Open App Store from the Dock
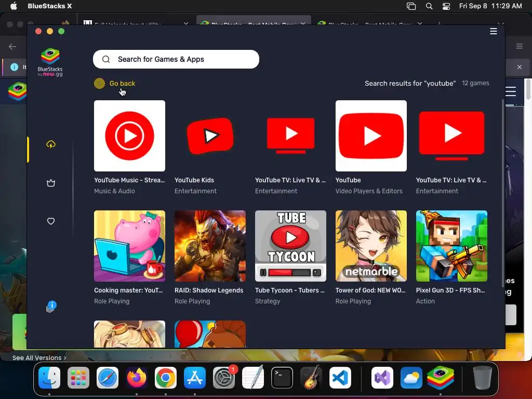The width and height of the screenshot is (532, 399). (195, 378)
